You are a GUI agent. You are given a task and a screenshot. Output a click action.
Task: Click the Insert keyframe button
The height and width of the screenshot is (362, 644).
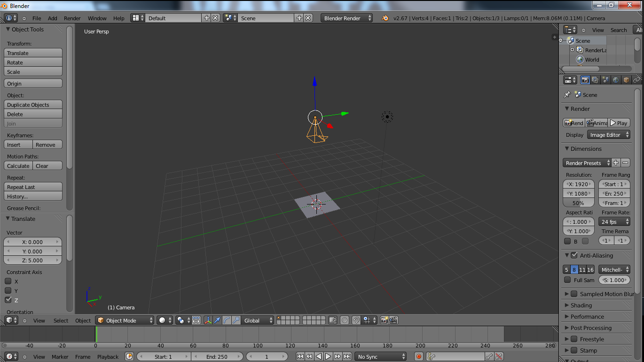tap(18, 145)
